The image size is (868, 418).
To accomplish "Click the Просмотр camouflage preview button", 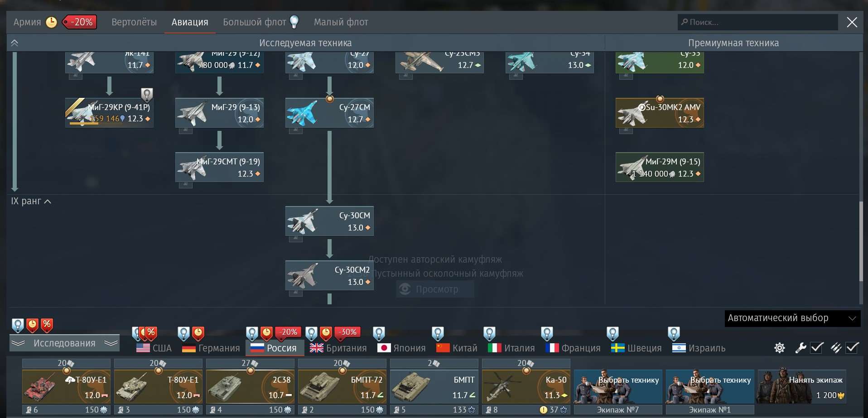I will click(435, 289).
